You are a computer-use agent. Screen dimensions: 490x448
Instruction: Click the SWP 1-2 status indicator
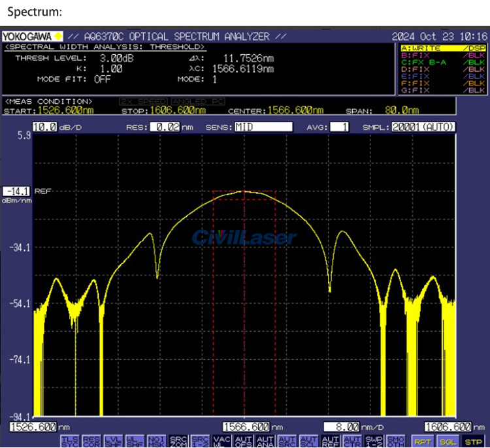[374, 441]
